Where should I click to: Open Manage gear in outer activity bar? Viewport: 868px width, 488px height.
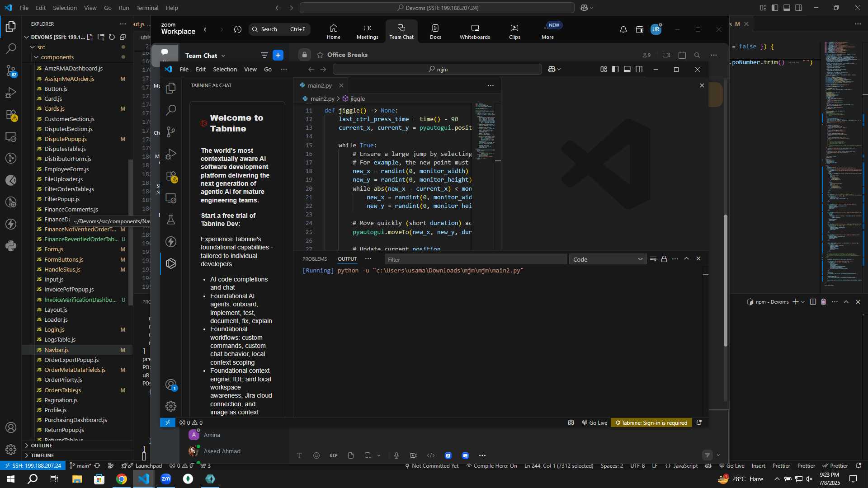point(11,450)
